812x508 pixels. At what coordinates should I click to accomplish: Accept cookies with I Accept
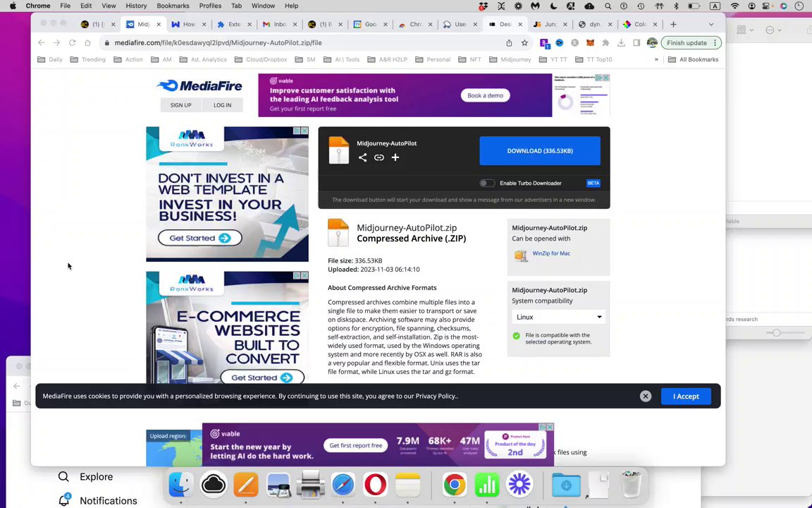pyautogui.click(x=686, y=396)
